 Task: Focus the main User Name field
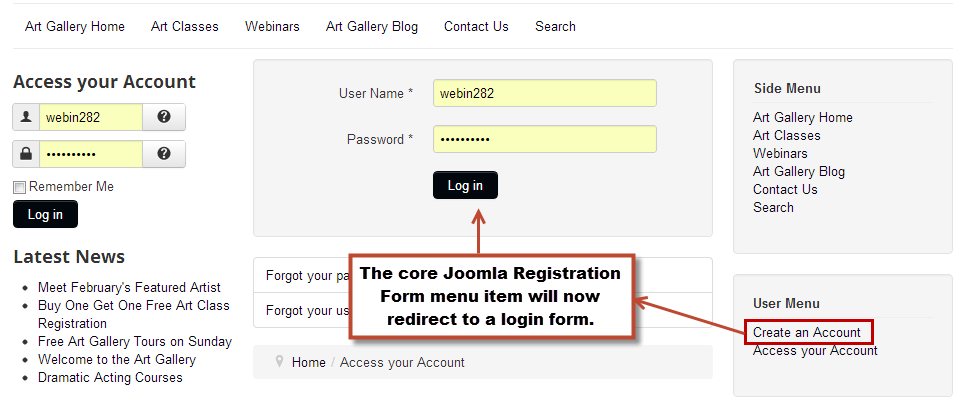[x=545, y=93]
